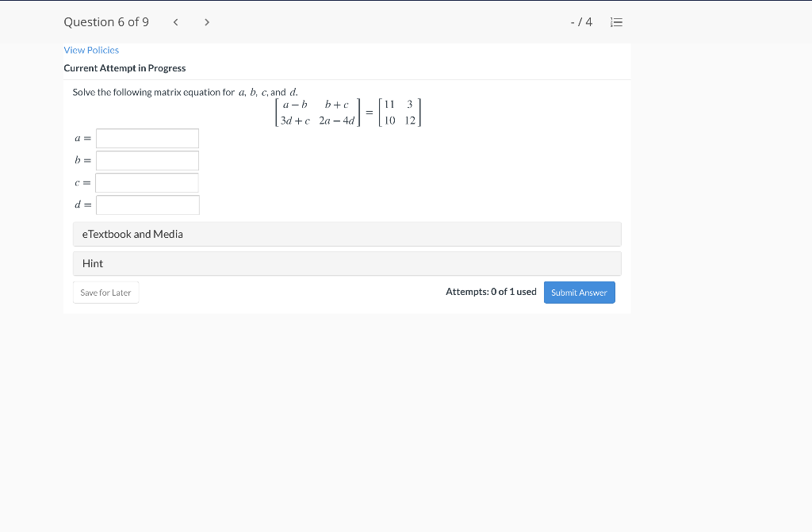Click the score indicator showing - / 4
Image resolution: width=812 pixels, height=532 pixels.
coord(580,22)
